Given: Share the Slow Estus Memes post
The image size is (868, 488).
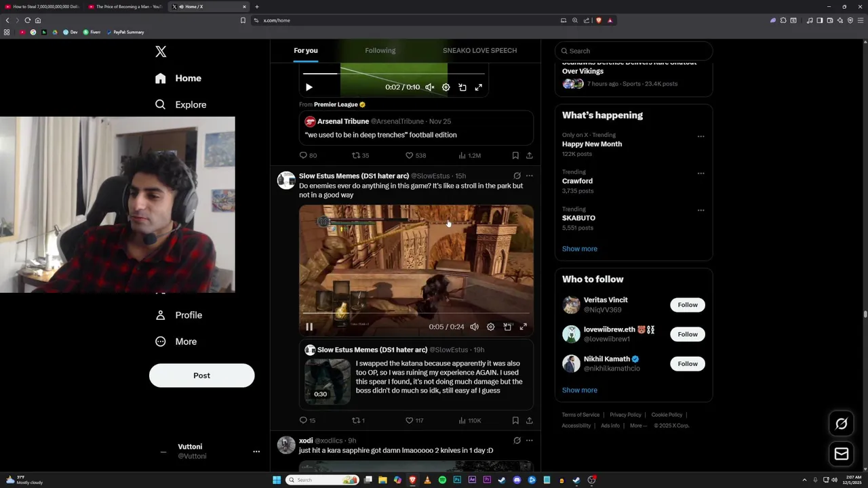Looking at the screenshot, I should [530, 420].
